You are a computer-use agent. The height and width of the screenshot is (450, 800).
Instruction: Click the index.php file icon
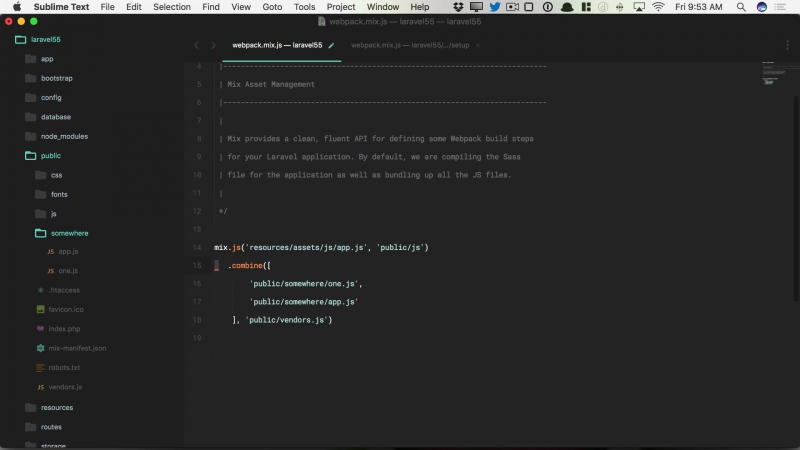(x=40, y=329)
